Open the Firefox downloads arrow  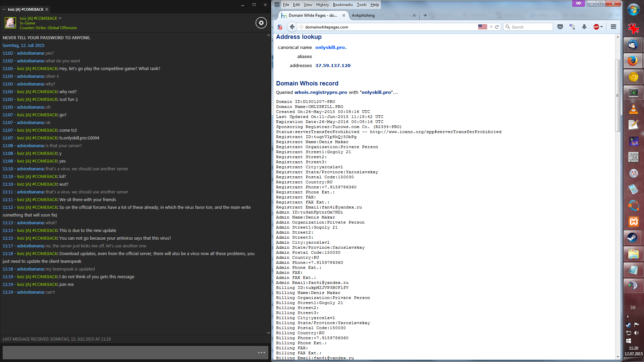[x=584, y=27]
